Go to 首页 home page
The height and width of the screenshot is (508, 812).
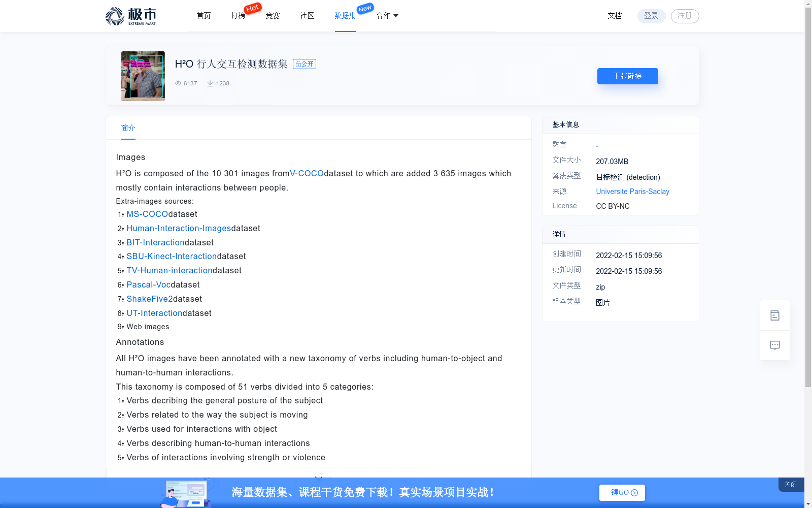coord(204,16)
